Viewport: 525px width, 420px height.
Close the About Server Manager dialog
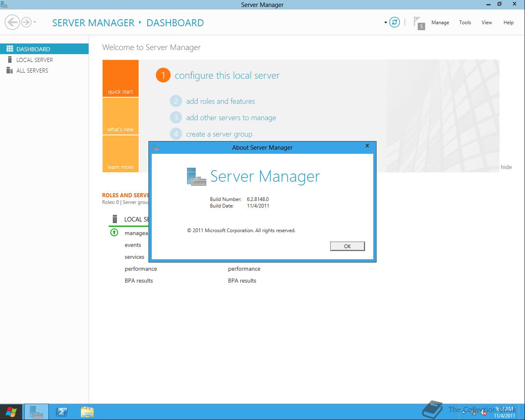point(367,146)
